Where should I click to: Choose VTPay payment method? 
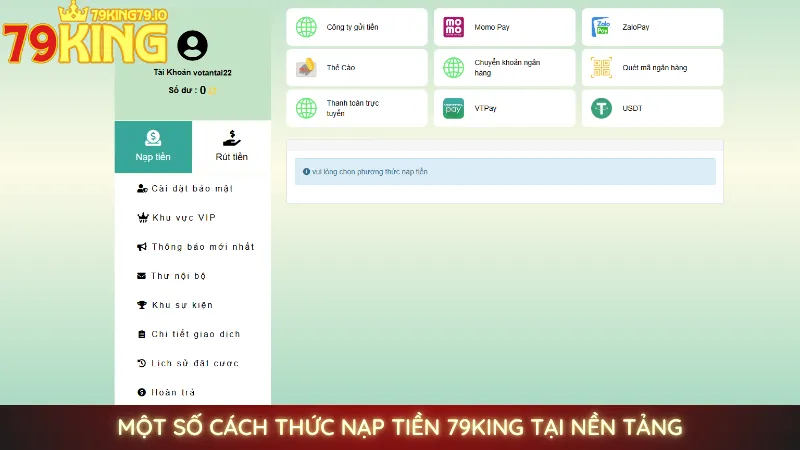click(x=505, y=108)
